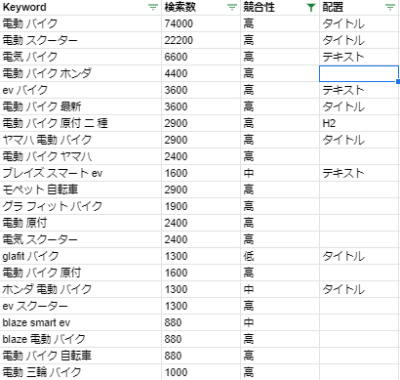The height and width of the screenshot is (380, 400).
Task: Click the cell 電動 バイク
Action: 81,24
